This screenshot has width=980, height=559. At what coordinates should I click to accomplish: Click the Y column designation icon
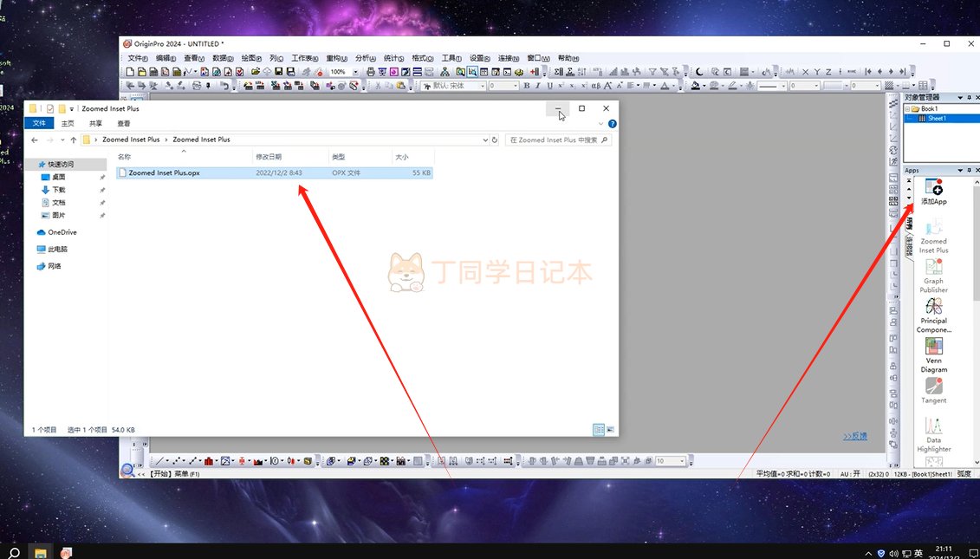tap(816, 72)
